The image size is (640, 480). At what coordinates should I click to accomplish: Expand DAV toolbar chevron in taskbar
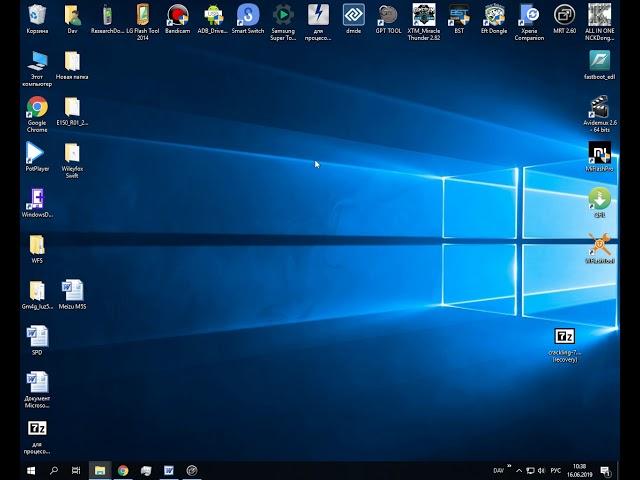click(x=509, y=466)
